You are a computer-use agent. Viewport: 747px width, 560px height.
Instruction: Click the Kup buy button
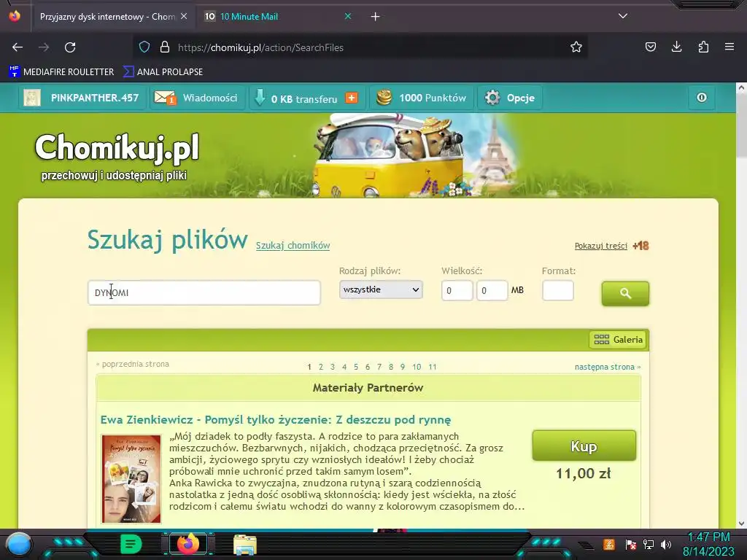coord(584,446)
